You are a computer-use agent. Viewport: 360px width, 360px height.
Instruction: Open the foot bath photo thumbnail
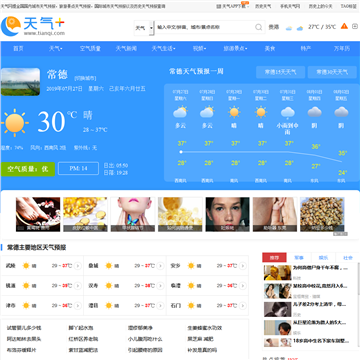click(38, 214)
